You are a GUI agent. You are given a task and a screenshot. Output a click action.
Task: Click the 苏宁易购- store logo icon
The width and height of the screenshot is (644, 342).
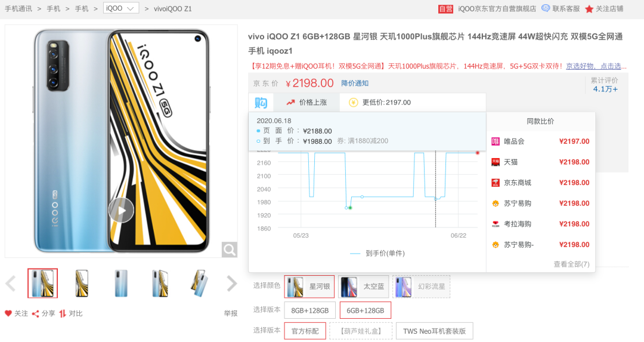pos(496,245)
